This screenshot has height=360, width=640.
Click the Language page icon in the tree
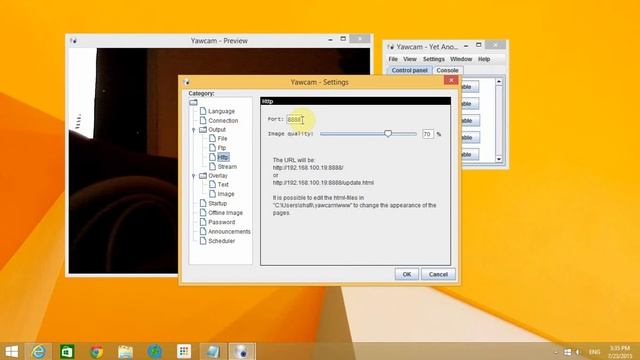pyautogui.click(x=203, y=111)
